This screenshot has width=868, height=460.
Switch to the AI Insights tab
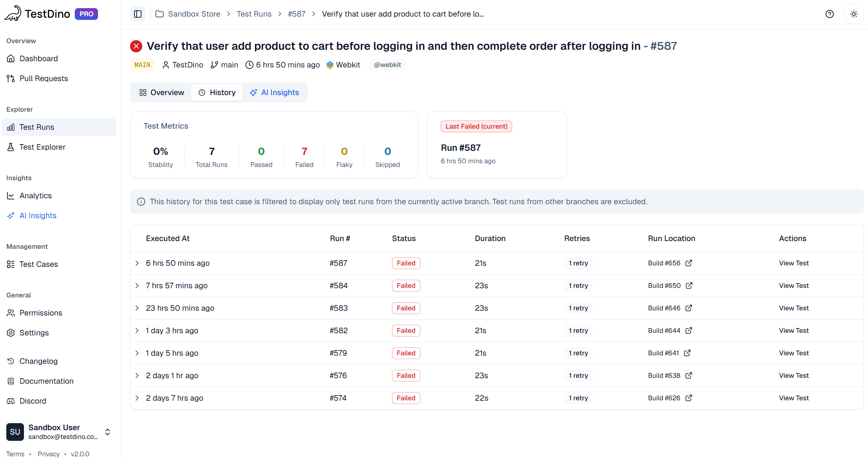click(x=274, y=93)
